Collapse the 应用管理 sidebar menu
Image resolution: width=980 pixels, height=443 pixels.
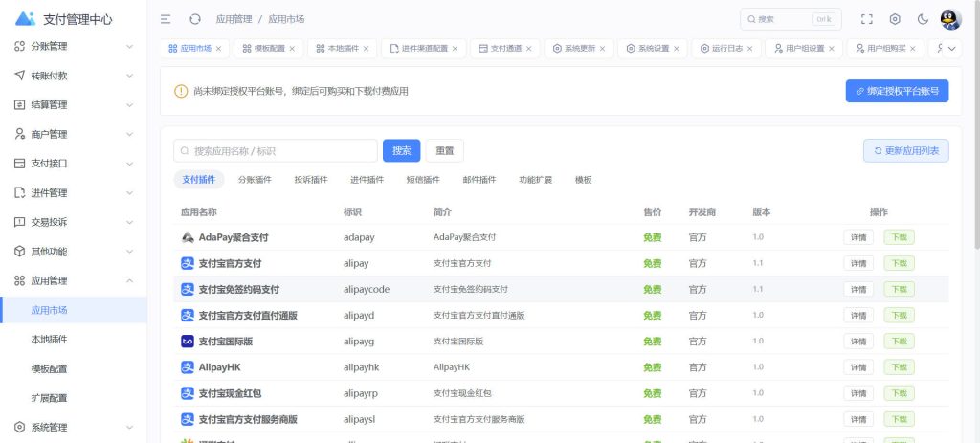[129, 281]
